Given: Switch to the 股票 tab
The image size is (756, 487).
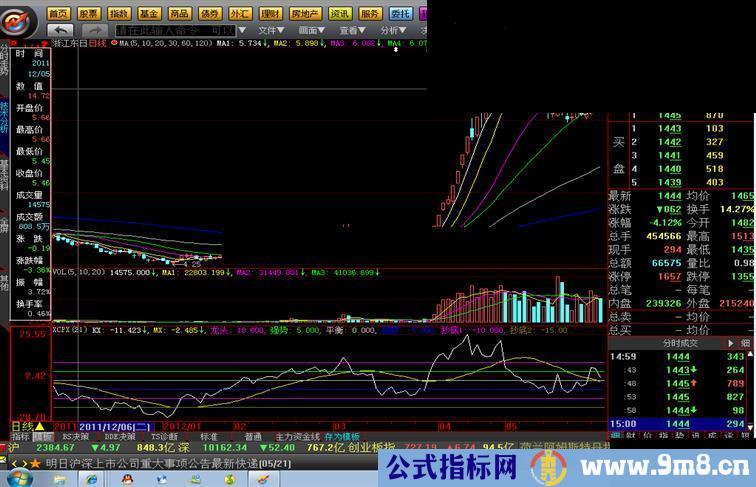Looking at the screenshot, I should click(89, 13).
